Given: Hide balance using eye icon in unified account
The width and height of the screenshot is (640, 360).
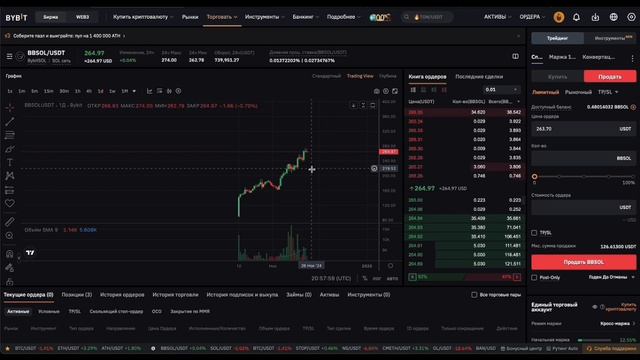Looking at the screenshot, I should (595, 307).
